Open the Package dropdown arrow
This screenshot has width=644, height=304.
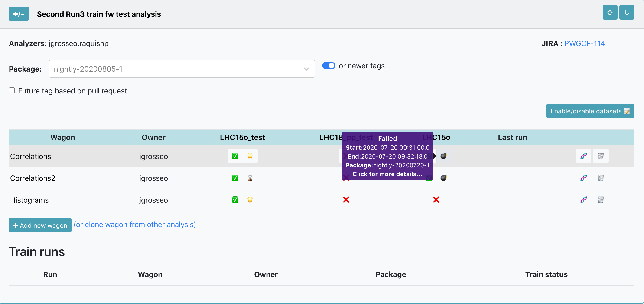click(306, 69)
